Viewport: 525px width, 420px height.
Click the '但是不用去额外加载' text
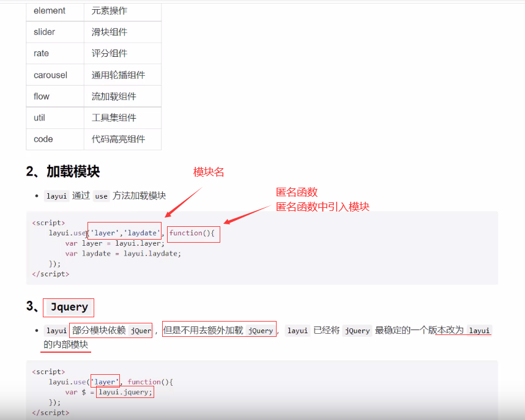pos(203,330)
